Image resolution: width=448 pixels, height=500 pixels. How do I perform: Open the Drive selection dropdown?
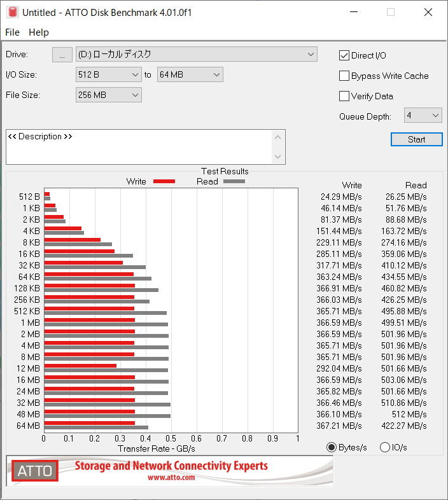click(x=196, y=54)
